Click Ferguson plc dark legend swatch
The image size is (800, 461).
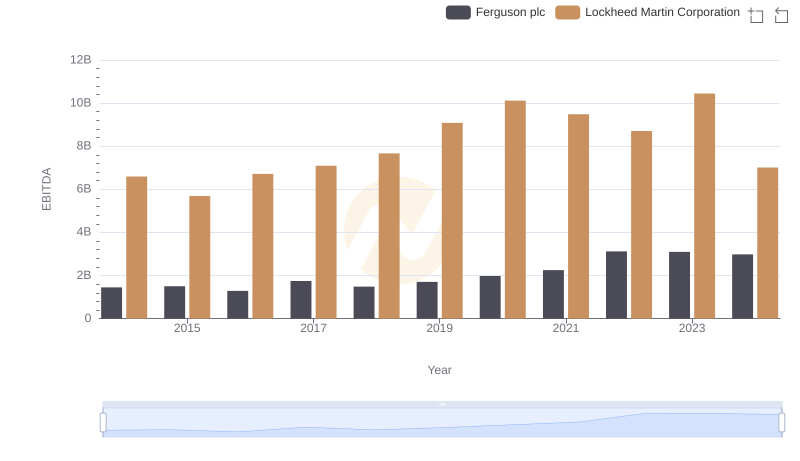pos(458,12)
